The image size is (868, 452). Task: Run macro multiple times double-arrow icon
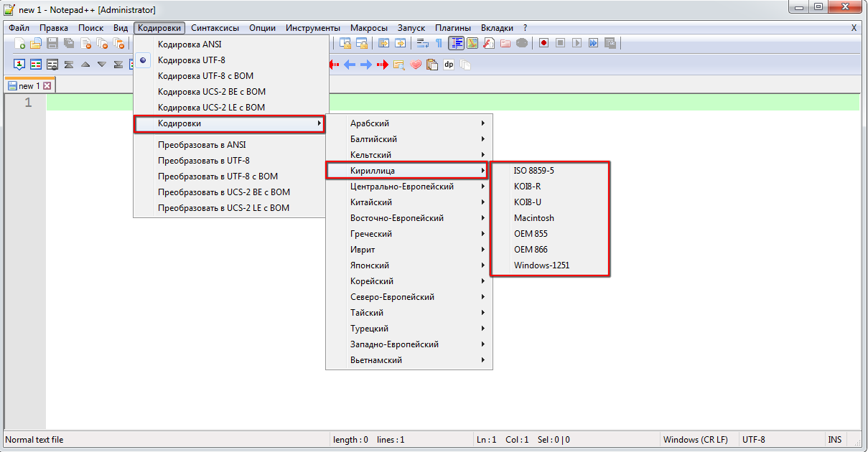point(593,43)
